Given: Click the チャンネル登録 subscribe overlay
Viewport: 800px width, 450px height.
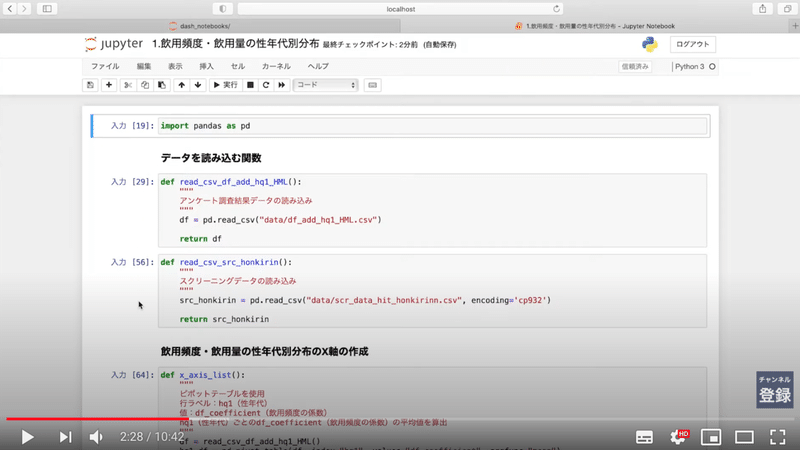Looking at the screenshot, I should 774,389.
